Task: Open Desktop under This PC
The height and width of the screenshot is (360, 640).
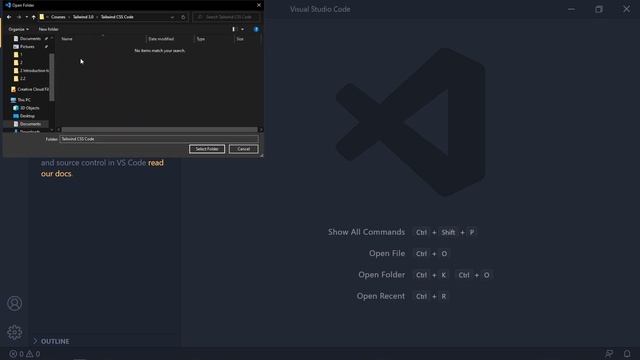Action: point(24,116)
